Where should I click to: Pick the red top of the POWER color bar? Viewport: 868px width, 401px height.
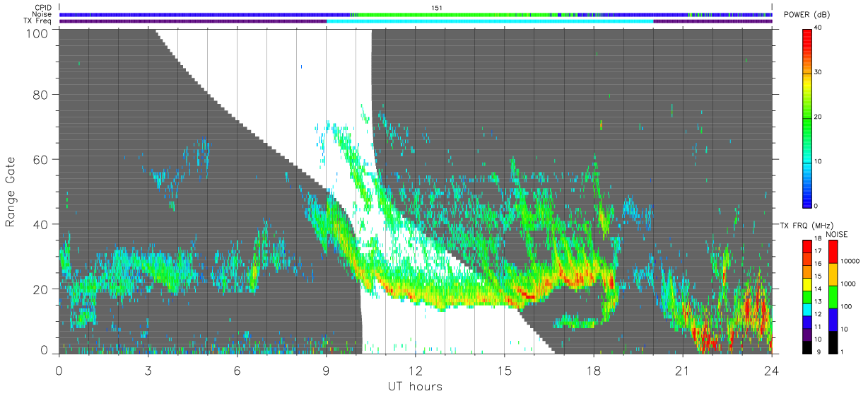click(x=807, y=39)
